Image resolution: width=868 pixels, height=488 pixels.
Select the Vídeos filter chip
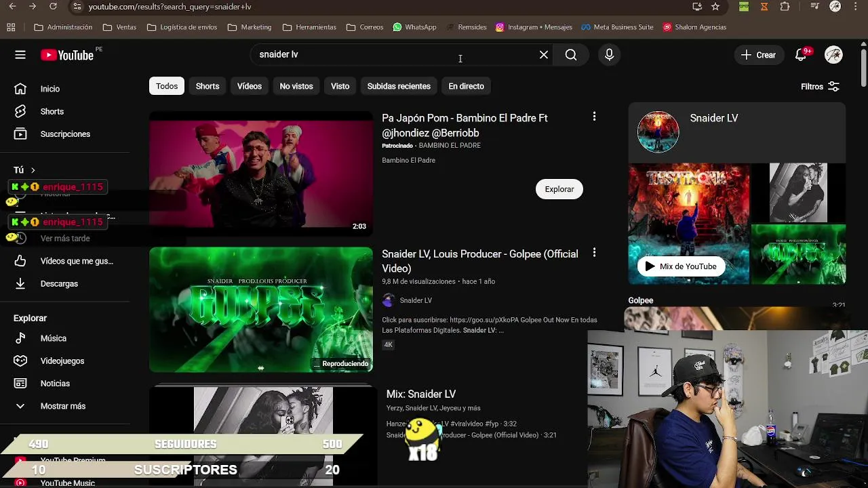pos(250,86)
